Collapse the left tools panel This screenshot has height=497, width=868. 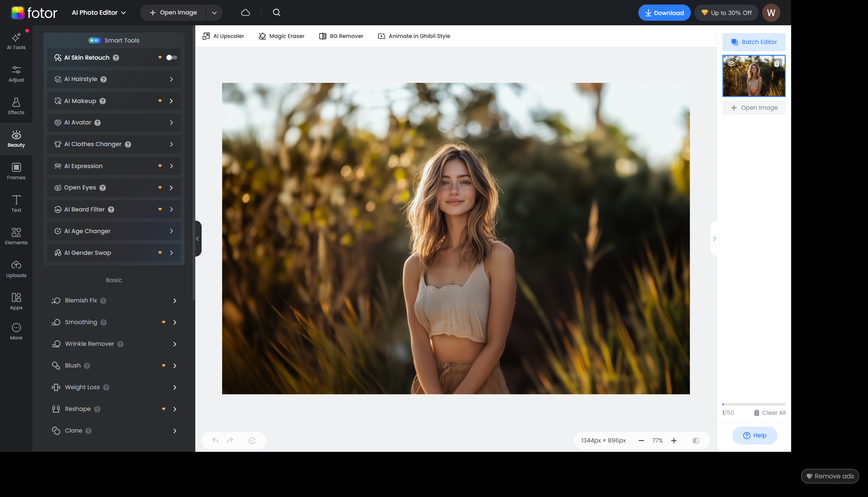[x=198, y=239]
